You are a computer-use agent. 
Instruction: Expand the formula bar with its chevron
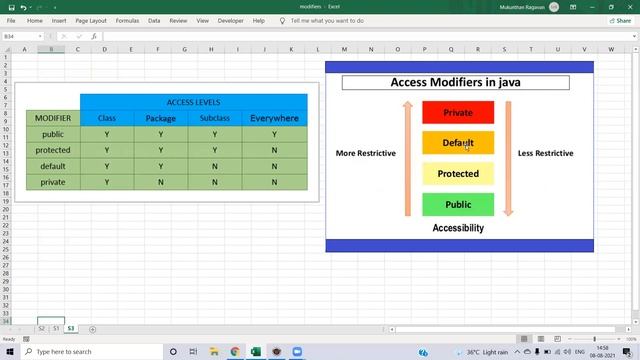tap(634, 36)
